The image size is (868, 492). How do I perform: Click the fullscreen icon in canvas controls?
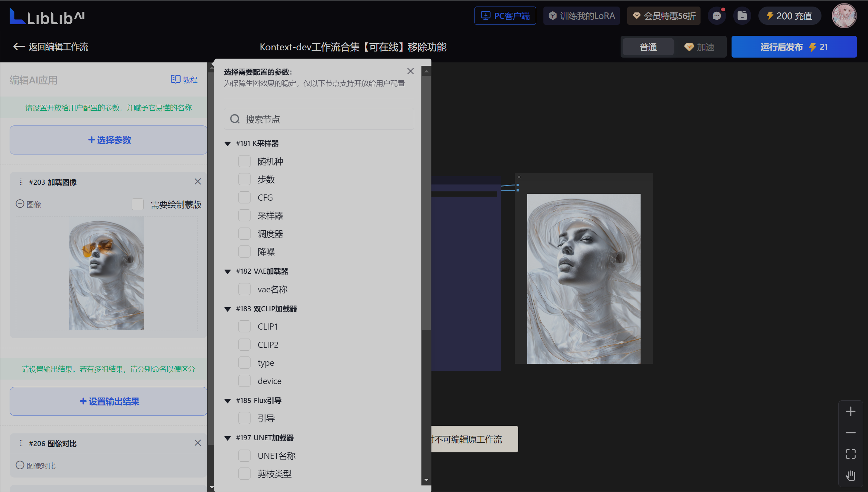(850, 454)
